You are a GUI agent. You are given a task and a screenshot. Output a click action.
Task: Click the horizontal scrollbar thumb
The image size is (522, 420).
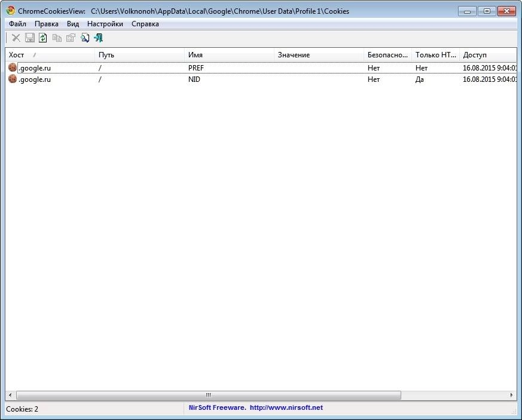209,395
